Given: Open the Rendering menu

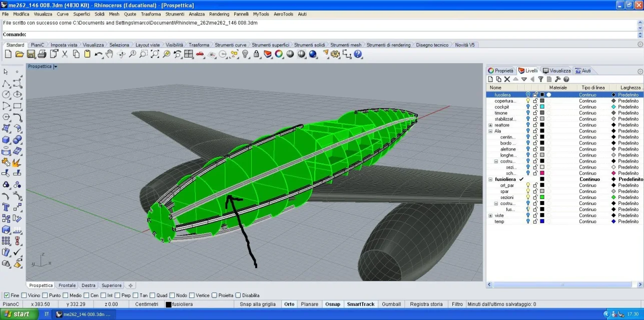Looking at the screenshot, I should tap(219, 14).
